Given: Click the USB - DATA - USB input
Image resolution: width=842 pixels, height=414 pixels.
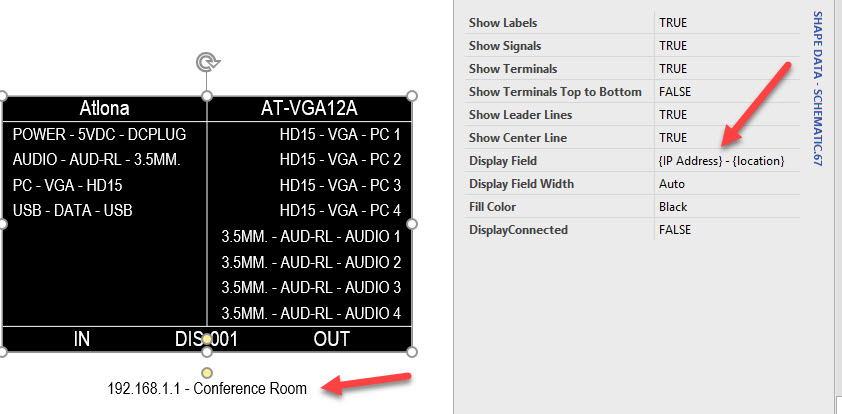Looking at the screenshot, I should (x=72, y=210).
